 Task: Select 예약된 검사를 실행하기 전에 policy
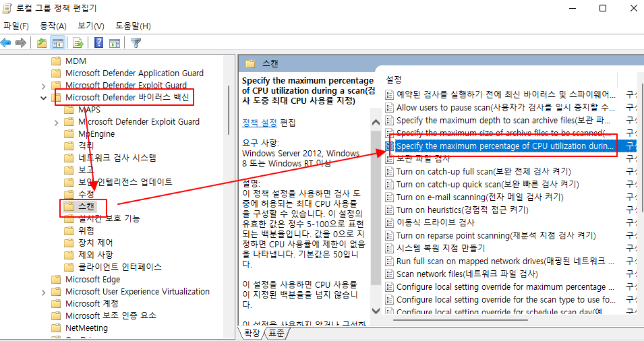[x=500, y=95]
